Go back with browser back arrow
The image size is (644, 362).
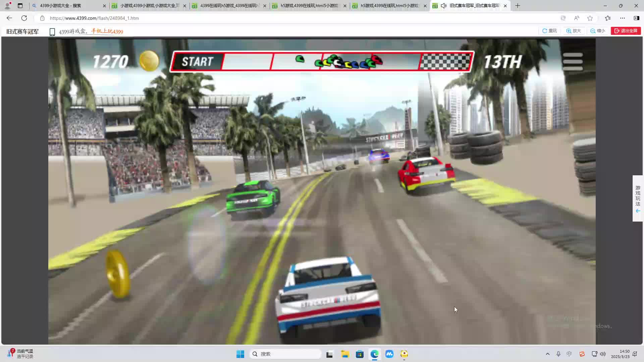click(x=9, y=18)
